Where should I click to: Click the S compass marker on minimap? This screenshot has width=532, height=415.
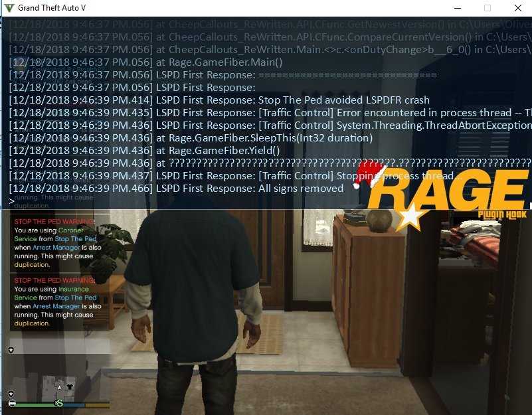click(x=60, y=403)
